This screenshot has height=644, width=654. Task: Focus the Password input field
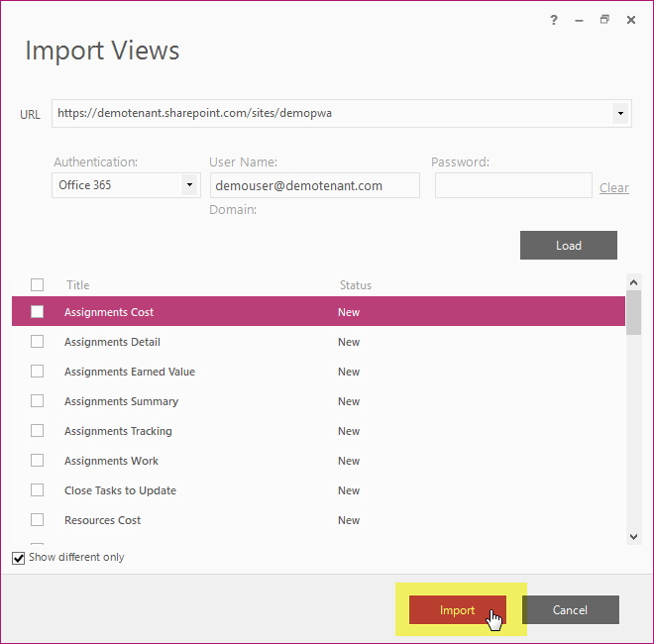pos(513,185)
